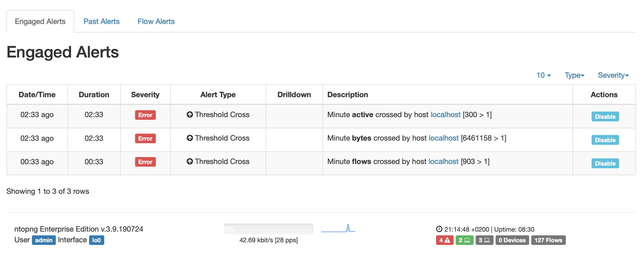Viewport: 644px width, 279px height.
Task: Click the gray badge showing 3 hosts
Action: tap(484, 240)
